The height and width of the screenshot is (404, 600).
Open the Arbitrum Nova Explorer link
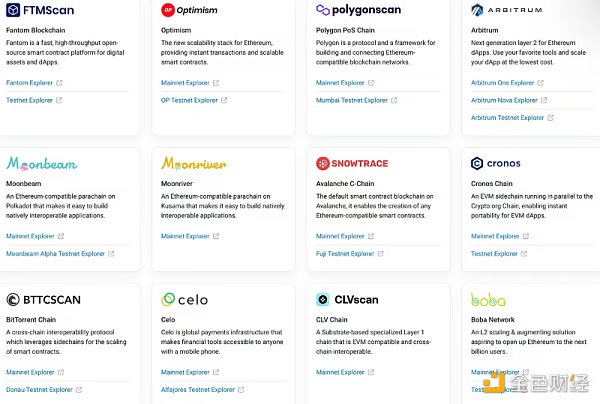[x=505, y=100]
